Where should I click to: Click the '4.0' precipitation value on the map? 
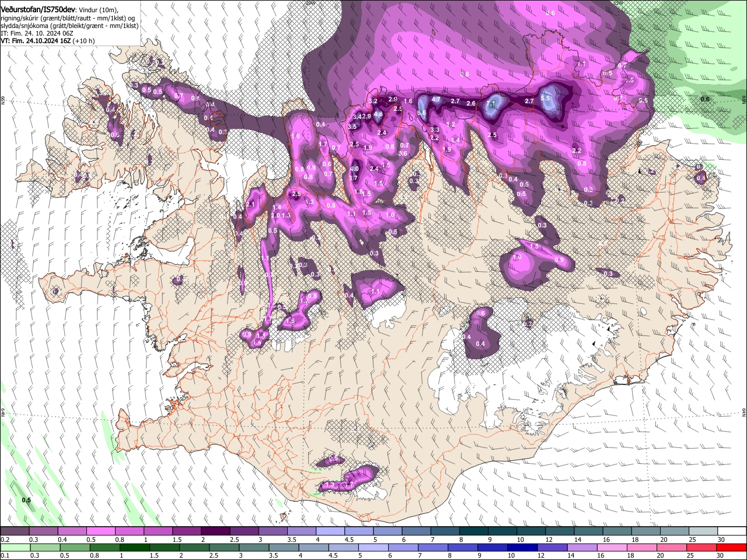(x=354, y=169)
